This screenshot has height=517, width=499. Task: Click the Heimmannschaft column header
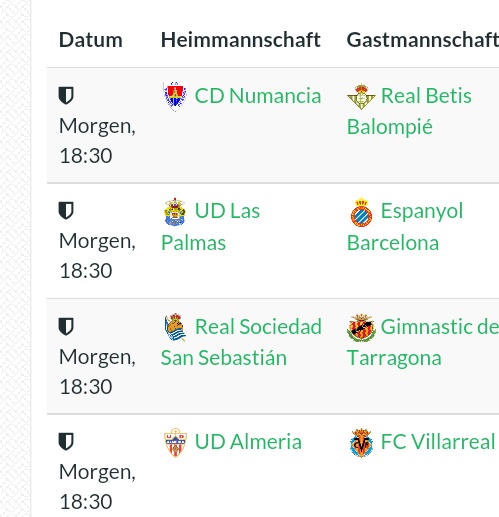pyautogui.click(x=241, y=40)
